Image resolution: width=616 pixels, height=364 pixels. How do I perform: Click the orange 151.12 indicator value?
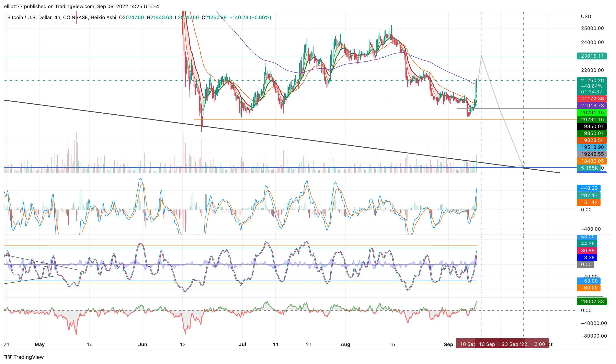589,202
